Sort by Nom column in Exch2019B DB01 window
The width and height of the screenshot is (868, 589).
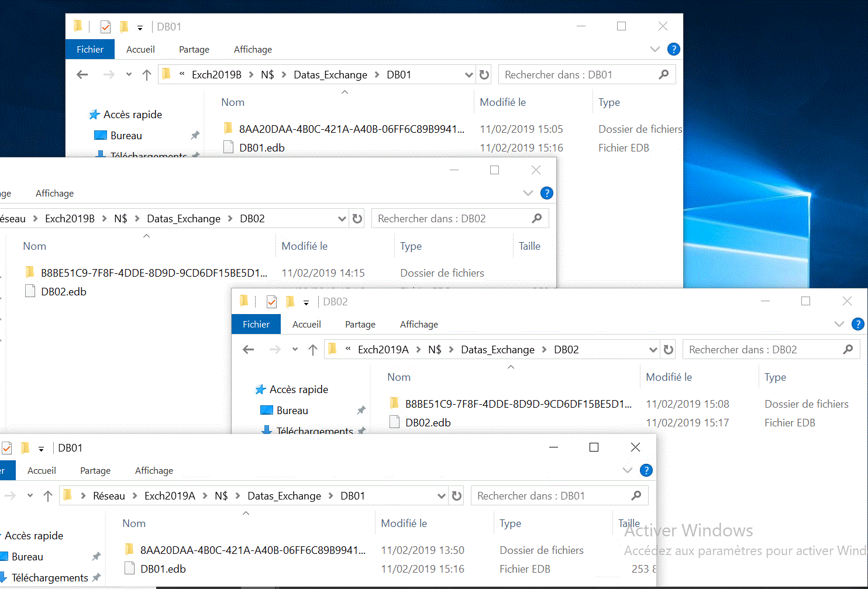tap(233, 102)
